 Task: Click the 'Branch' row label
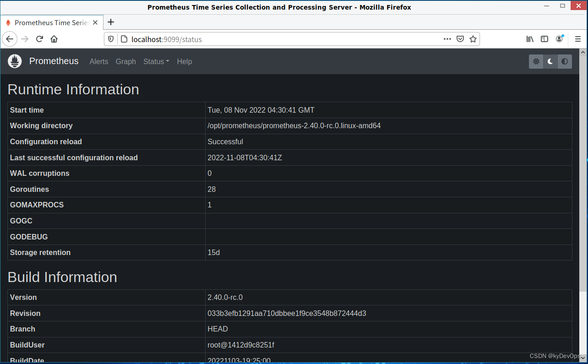(22, 329)
